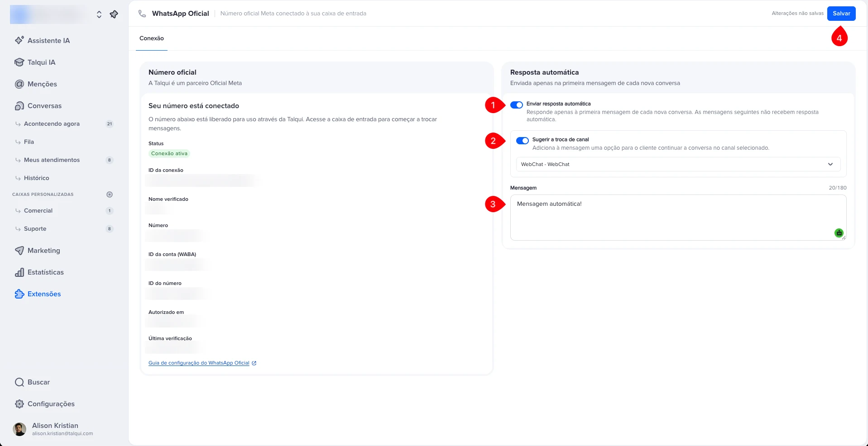Viewport: 868px width, 446px height.
Task: Pin the sidebar with the pin icon
Action: coord(114,14)
